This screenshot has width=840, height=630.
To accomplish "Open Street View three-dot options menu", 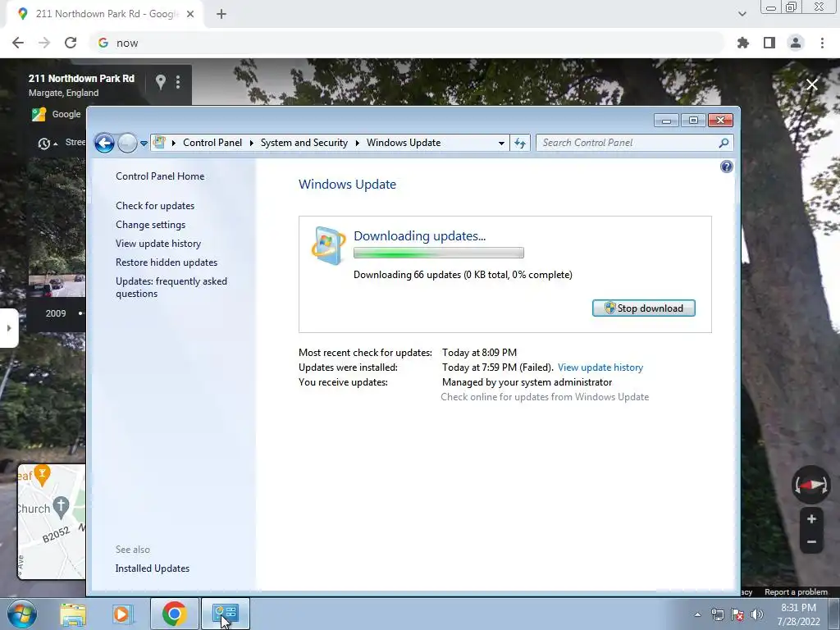I will (x=178, y=82).
